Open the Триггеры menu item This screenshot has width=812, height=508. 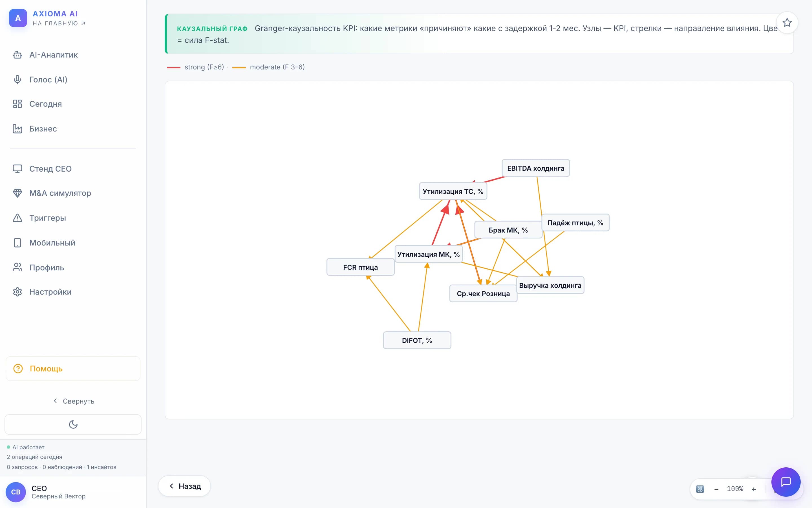coord(73,218)
